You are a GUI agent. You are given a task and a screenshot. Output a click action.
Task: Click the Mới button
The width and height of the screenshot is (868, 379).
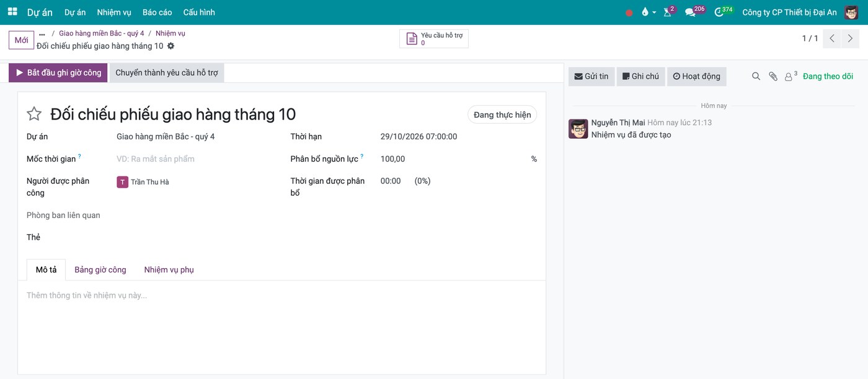(21, 40)
